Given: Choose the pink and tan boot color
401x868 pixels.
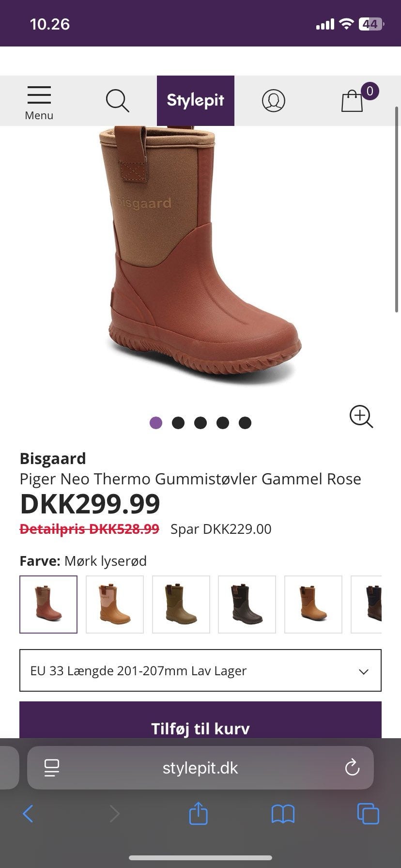Looking at the screenshot, I should click(115, 604).
